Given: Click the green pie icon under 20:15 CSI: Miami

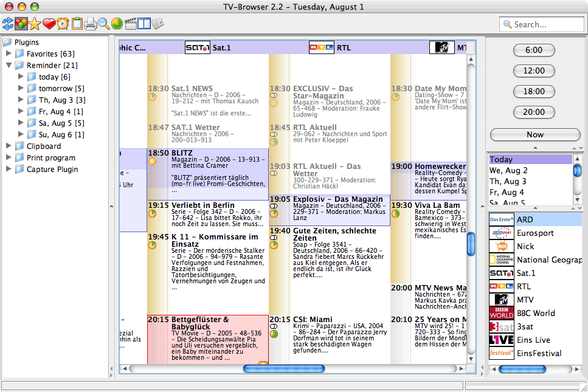Looking at the screenshot, I should tap(274, 334).
